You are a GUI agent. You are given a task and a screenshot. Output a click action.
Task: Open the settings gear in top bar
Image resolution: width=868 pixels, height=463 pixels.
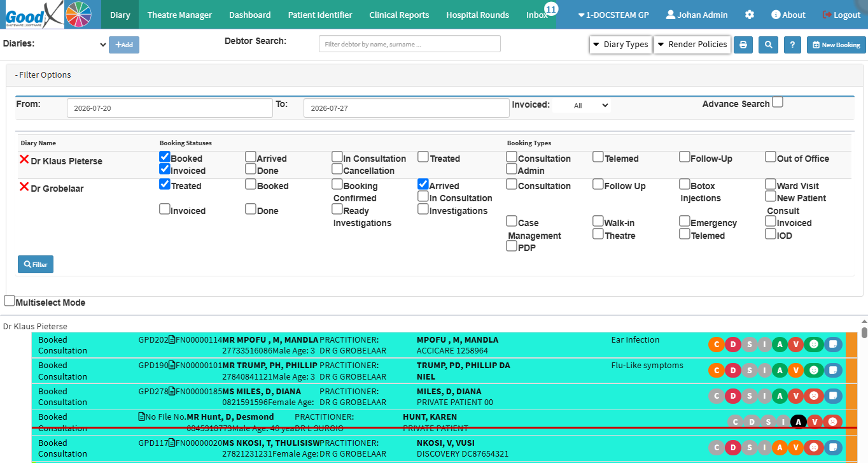(750, 15)
